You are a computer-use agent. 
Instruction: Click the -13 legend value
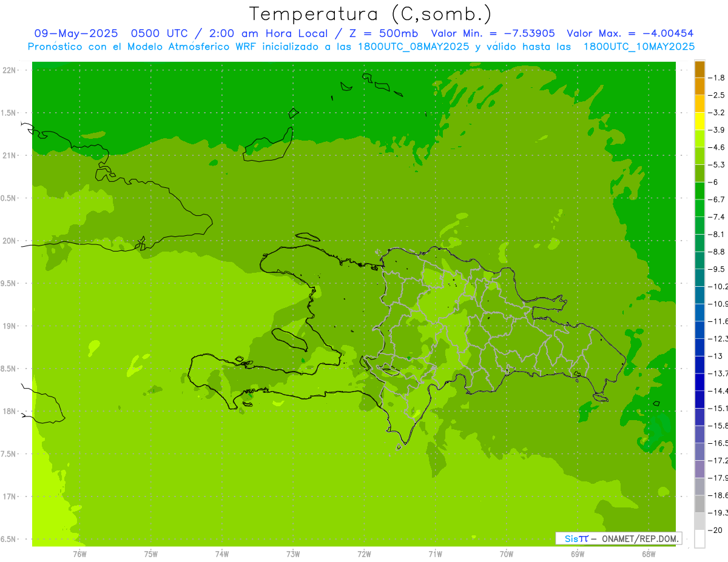pyautogui.click(x=715, y=356)
